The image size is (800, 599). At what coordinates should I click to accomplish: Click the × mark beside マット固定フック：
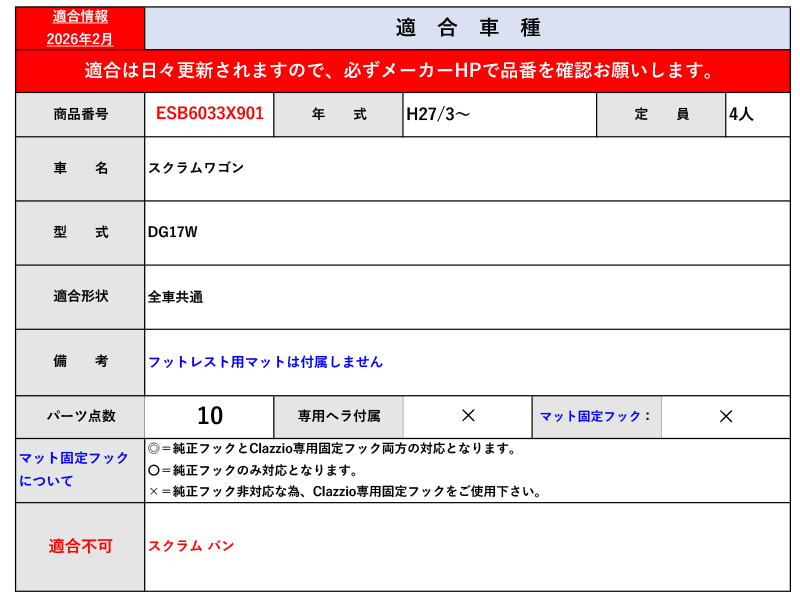[x=726, y=416]
